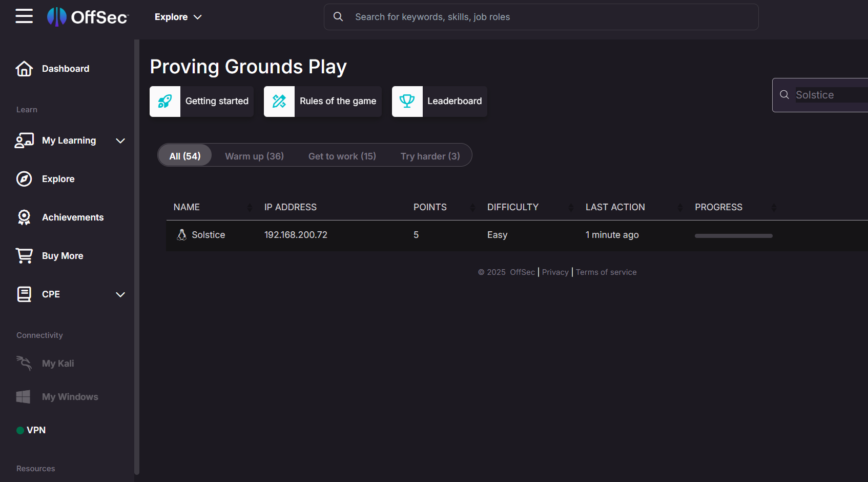This screenshot has width=868, height=482.
Task: Select the All (54) tab
Action: pyautogui.click(x=185, y=156)
